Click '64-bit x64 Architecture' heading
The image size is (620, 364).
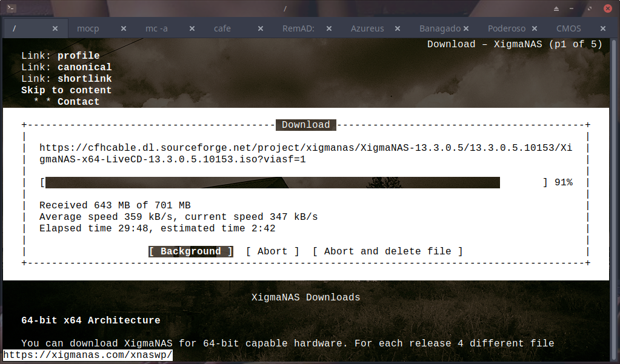tap(90, 320)
